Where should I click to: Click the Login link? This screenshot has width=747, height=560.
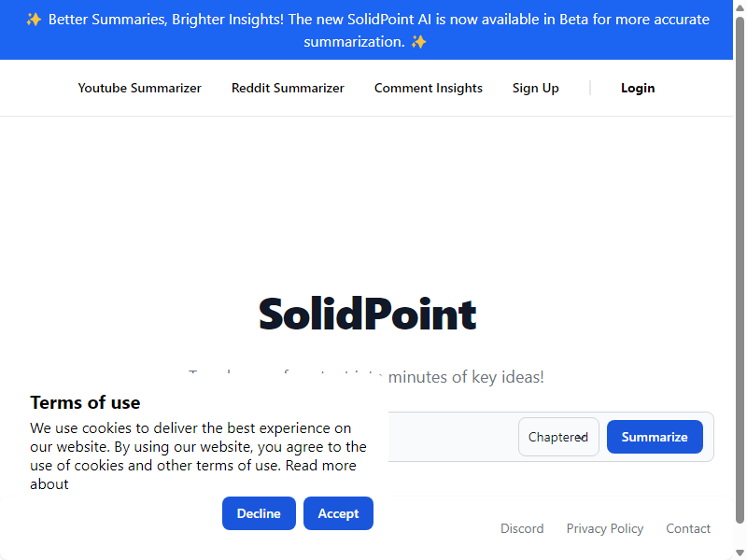[x=638, y=88]
